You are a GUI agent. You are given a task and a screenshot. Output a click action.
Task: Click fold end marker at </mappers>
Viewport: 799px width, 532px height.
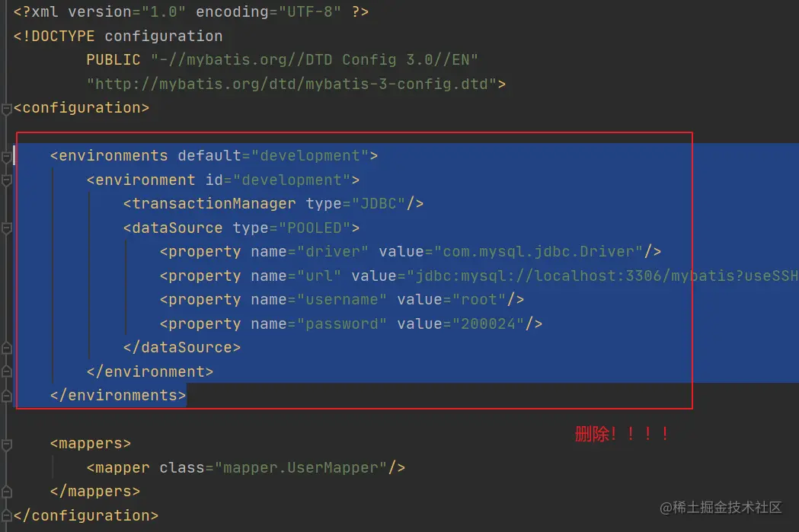(x=7, y=492)
